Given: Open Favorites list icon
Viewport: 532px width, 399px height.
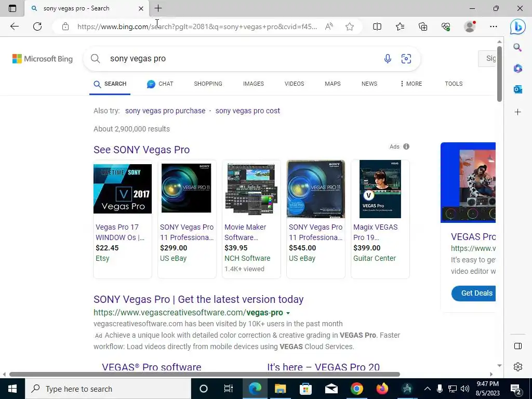Looking at the screenshot, I should [400, 26].
